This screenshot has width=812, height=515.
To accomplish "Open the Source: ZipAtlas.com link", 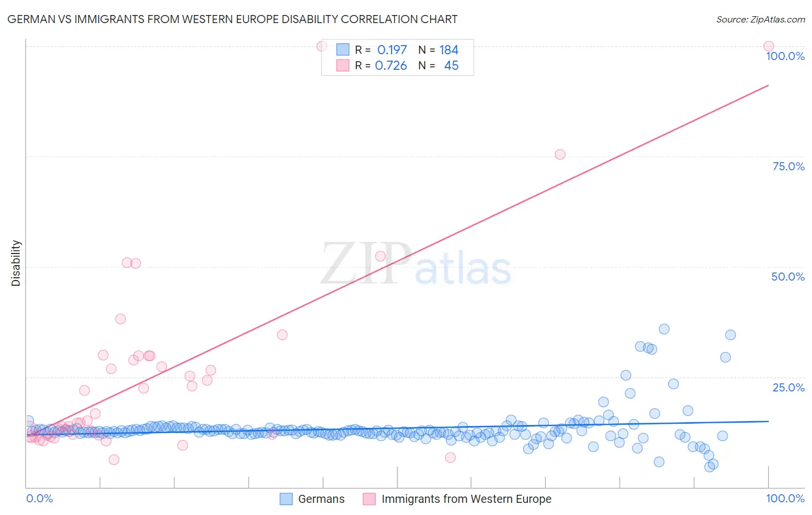I will 761,19.
